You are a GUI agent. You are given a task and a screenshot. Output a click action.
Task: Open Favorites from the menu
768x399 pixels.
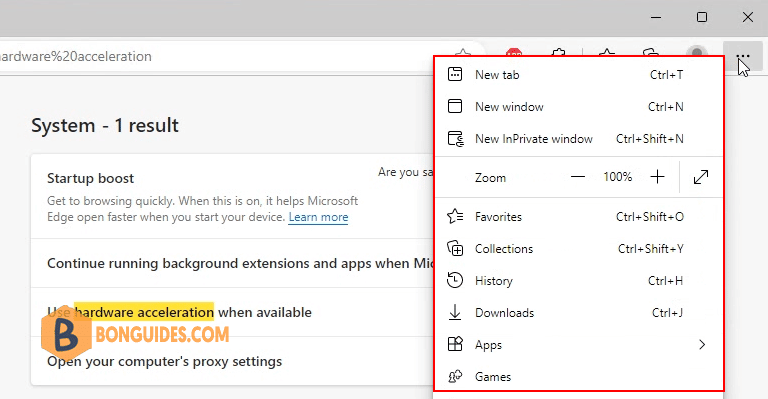[579, 217]
